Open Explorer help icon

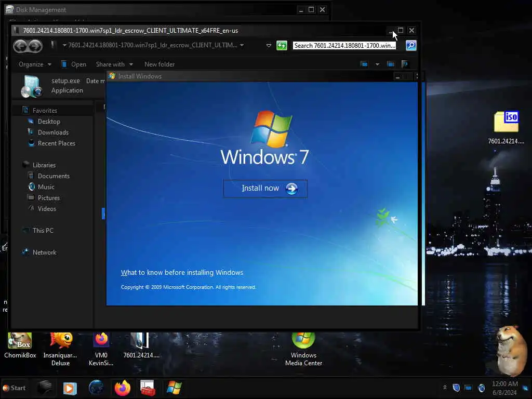(404, 64)
